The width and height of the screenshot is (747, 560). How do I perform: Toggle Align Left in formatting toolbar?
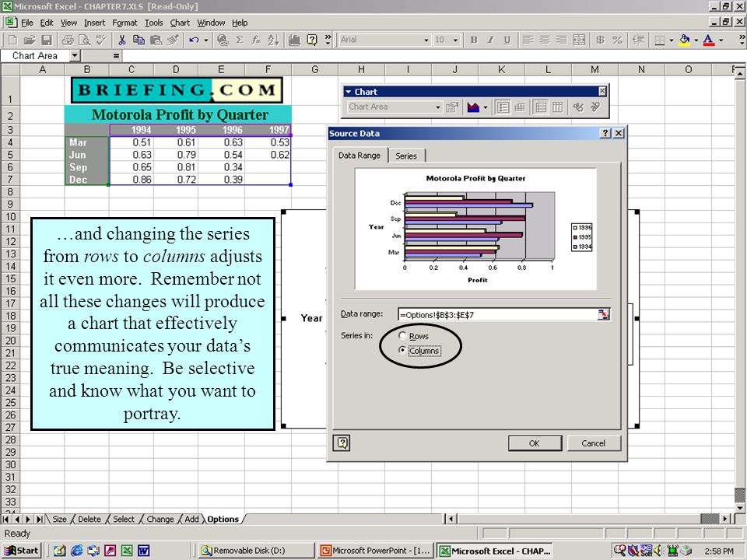[528, 40]
